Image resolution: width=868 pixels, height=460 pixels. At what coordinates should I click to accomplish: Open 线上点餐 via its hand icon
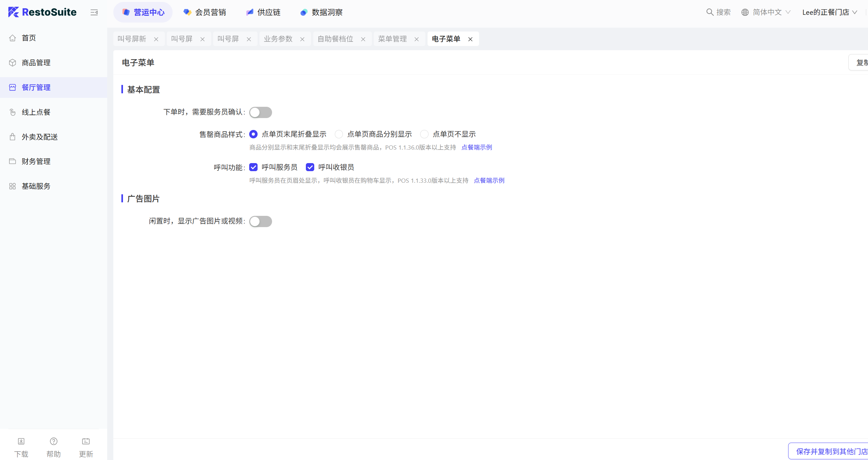pos(13,112)
